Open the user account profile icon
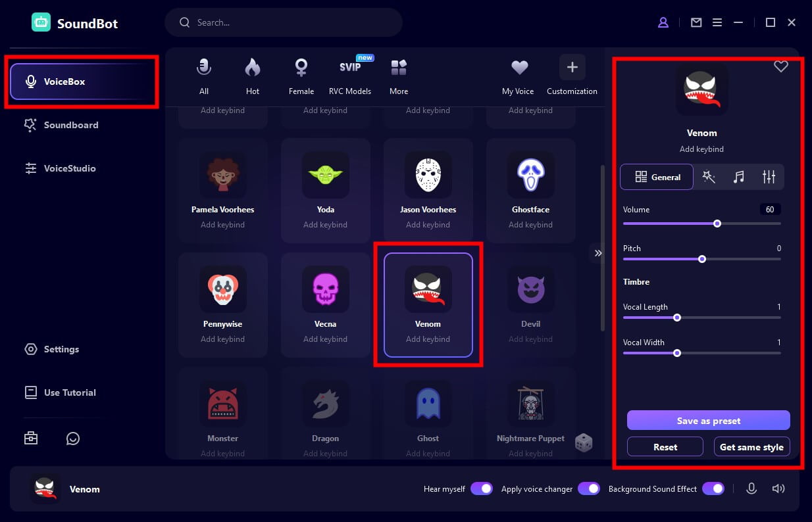The width and height of the screenshot is (812, 522). (x=663, y=22)
